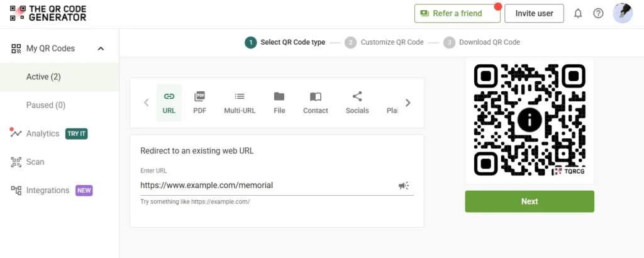644x258 pixels.
Task: Click the info icon on QR preview
Action: (530, 120)
